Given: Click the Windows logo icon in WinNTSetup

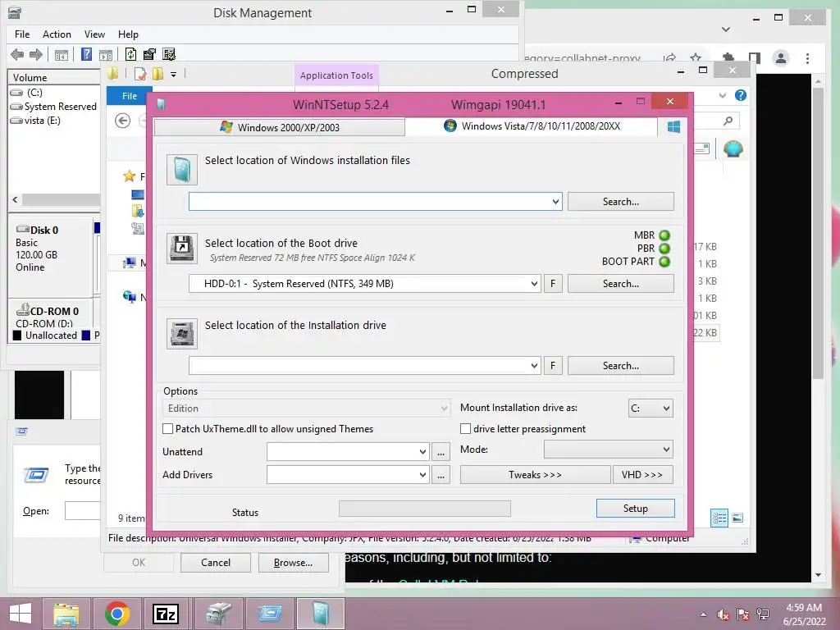Looking at the screenshot, I should coord(673,127).
